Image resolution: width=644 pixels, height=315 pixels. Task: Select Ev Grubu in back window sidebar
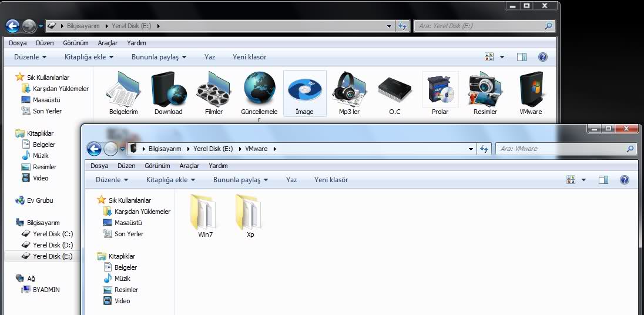(34, 200)
